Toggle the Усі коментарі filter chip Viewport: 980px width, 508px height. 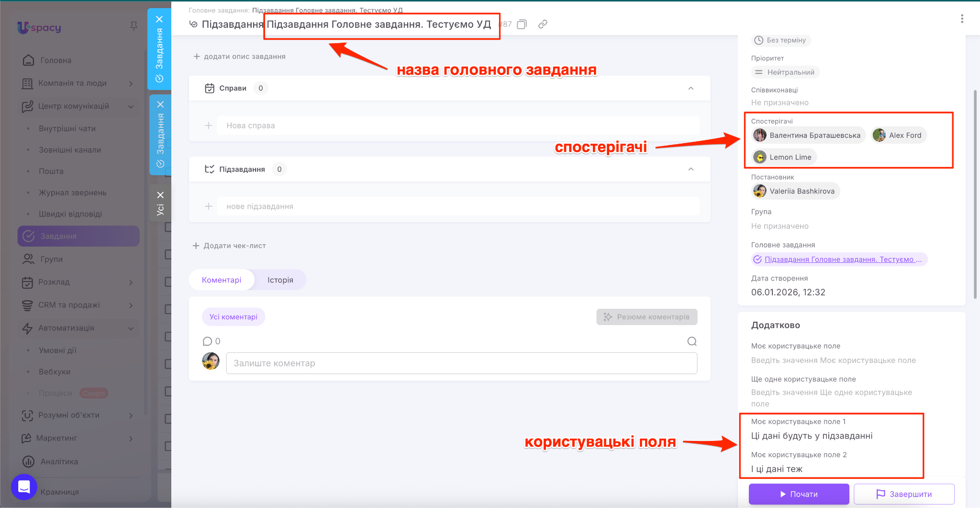click(x=234, y=317)
